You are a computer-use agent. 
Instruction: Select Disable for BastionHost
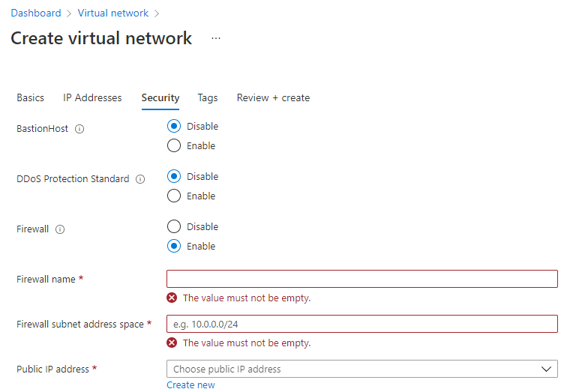tap(174, 126)
